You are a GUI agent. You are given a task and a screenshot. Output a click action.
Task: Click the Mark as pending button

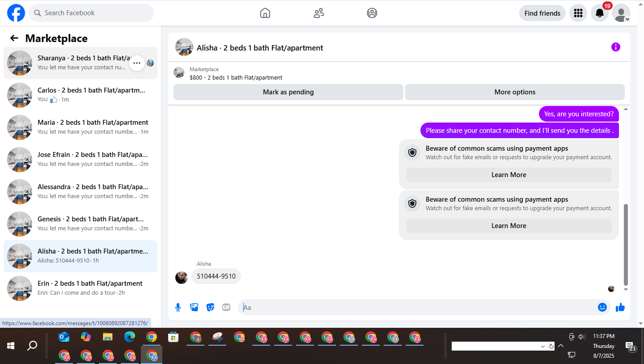coord(288,92)
